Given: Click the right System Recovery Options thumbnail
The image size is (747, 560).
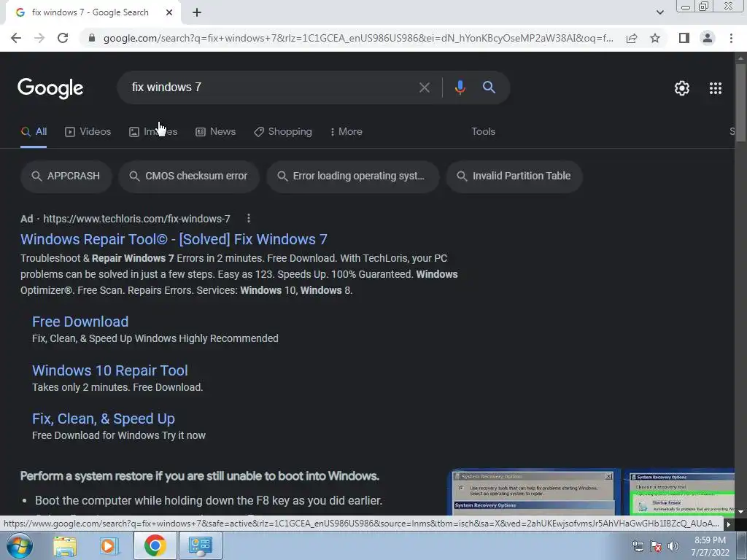Looking at the screenshot, I should tap(679, 492).
